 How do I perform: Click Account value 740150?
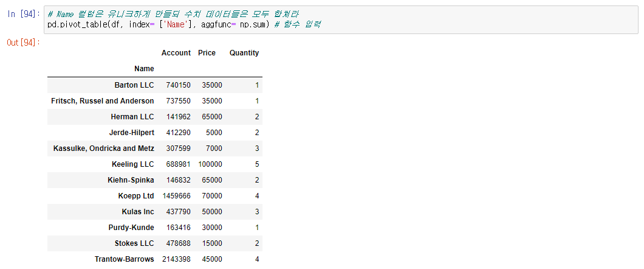[178, 85]
